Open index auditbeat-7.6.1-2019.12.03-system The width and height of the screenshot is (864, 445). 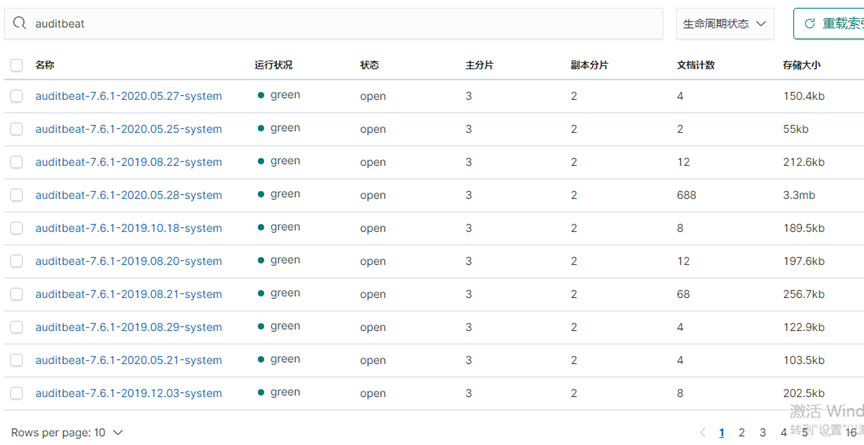pyautogui.click(x=129, y=393)
